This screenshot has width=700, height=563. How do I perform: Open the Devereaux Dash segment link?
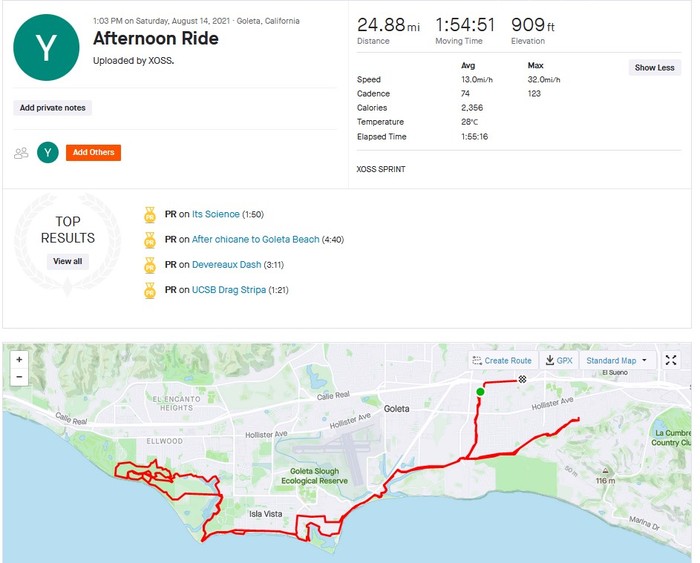(x=225, y=265)
